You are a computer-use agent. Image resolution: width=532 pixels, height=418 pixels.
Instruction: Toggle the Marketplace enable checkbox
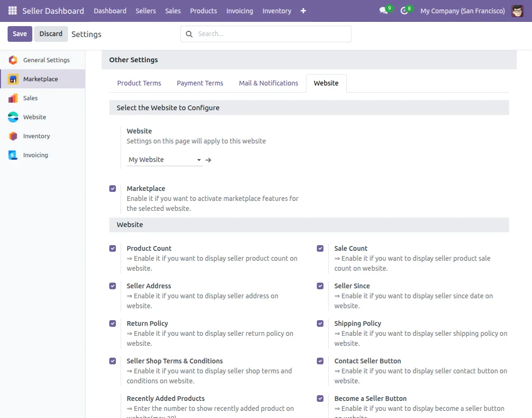pos(113,188)
